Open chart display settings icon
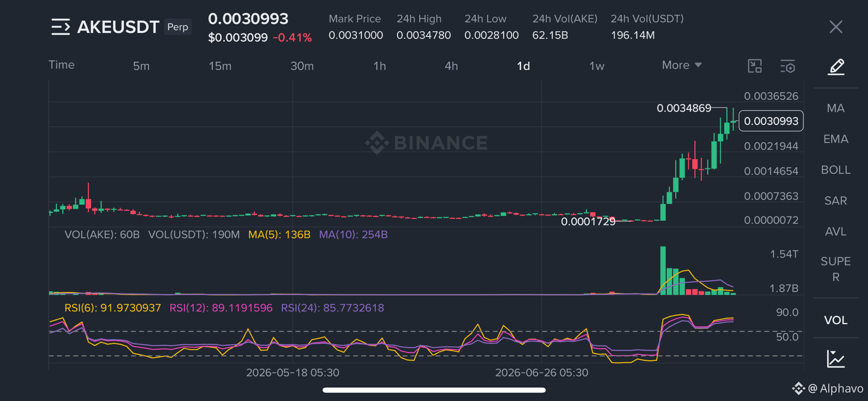868x401 pixels. (x=788, y=66)
